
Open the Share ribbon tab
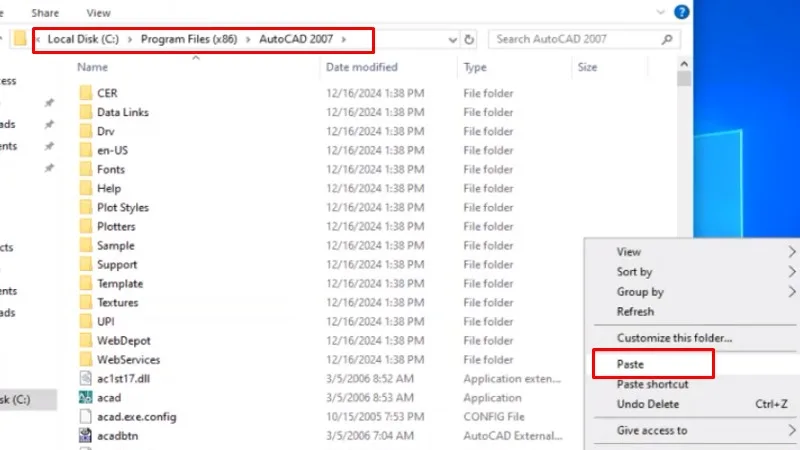tap(44, 13)
